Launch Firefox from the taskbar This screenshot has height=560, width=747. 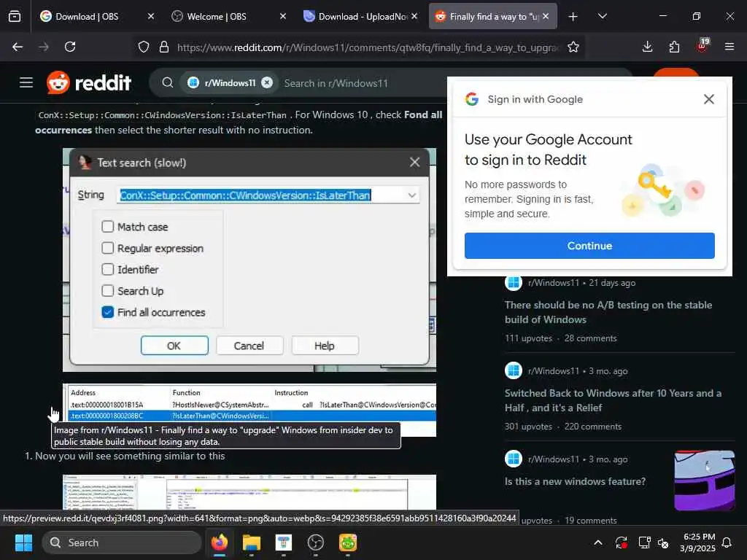point(219,542)
